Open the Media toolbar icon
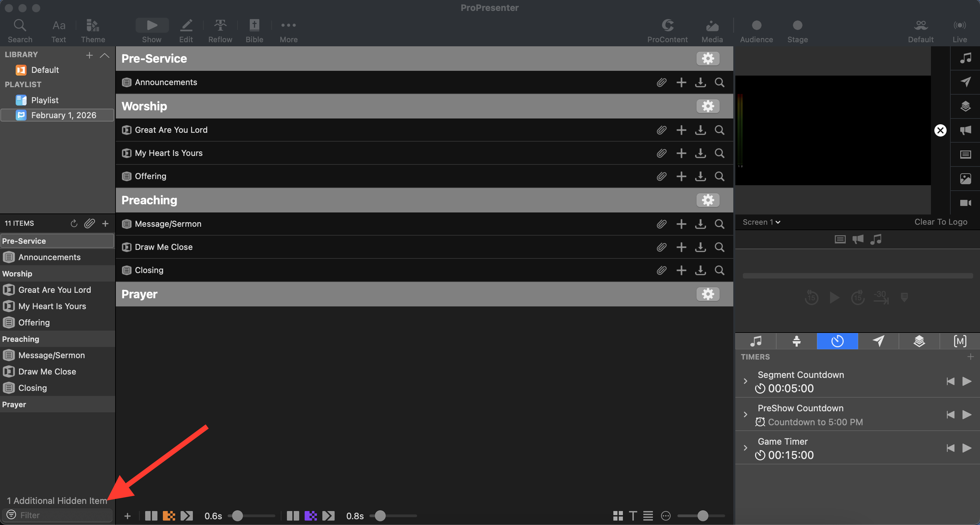This screenshot has width=980, height=525. coord(712,31)
